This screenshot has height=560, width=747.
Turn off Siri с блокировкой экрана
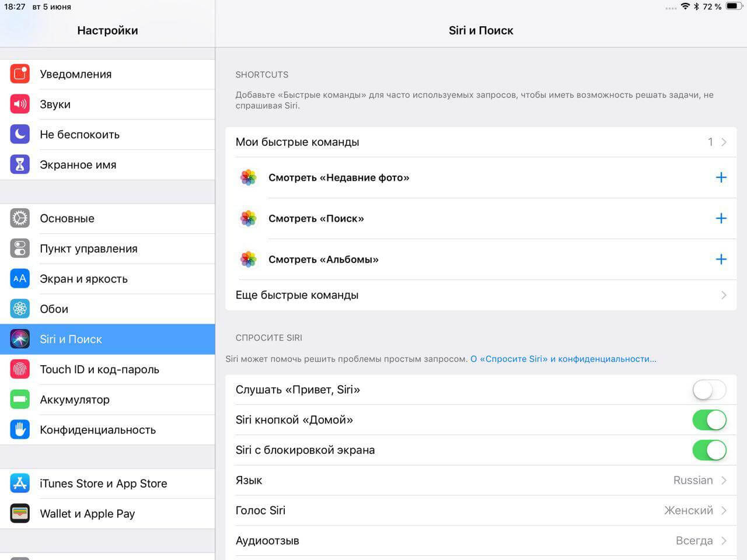[x=709, y=450]
